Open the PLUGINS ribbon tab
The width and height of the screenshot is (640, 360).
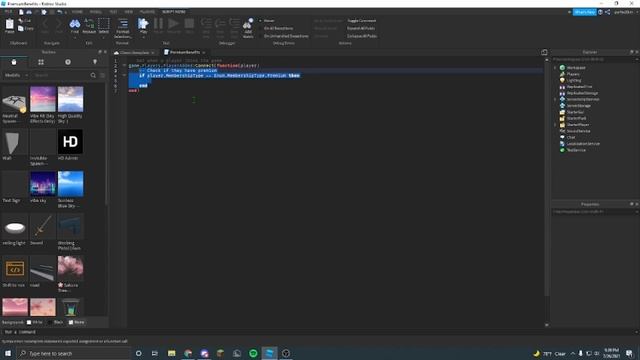(x=147, y=12)
